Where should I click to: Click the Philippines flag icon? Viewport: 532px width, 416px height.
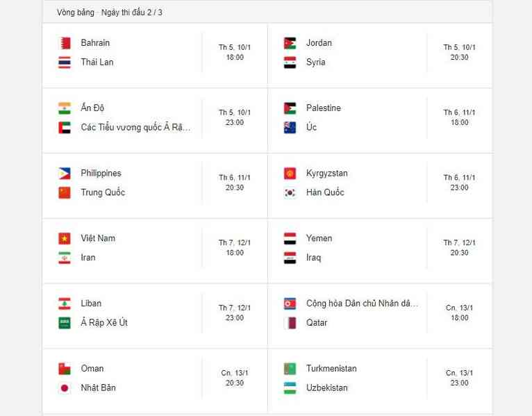[x=65, y=174]
